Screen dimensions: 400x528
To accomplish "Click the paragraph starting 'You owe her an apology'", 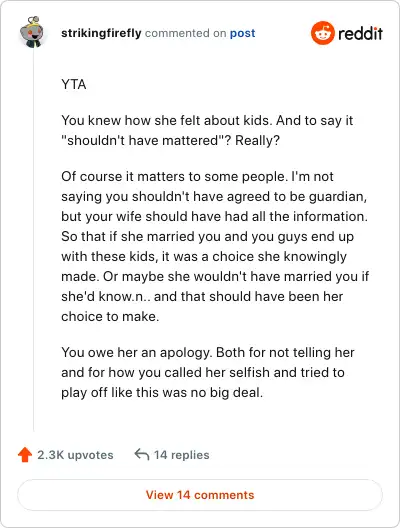I will [208, 372].
